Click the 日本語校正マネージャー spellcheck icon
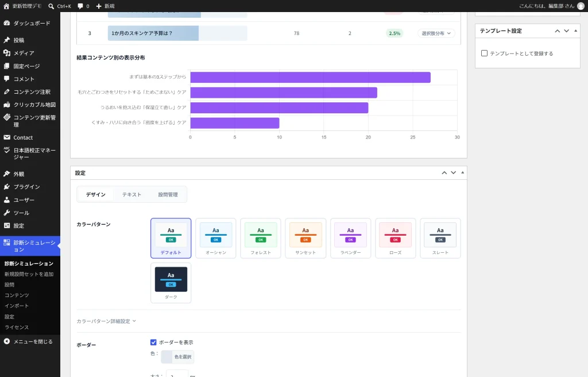This screenshot has width=588, height=377. tap(7, 150)
